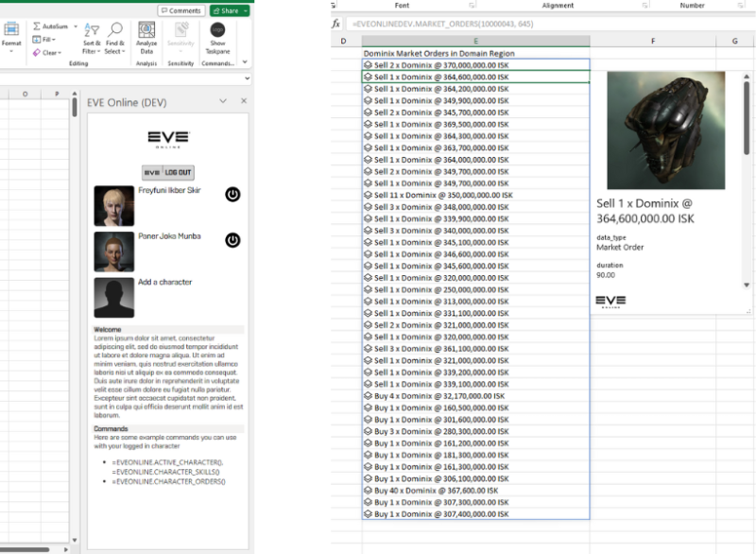Click the Comments button
Screen dimensions: 756x554
180,10
